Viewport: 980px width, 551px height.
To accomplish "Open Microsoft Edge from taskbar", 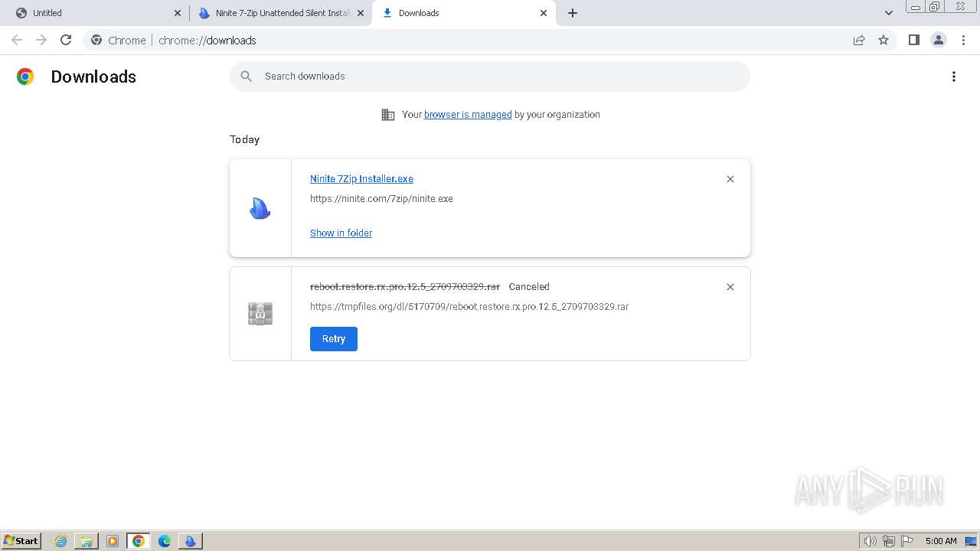I will [165, 541].
